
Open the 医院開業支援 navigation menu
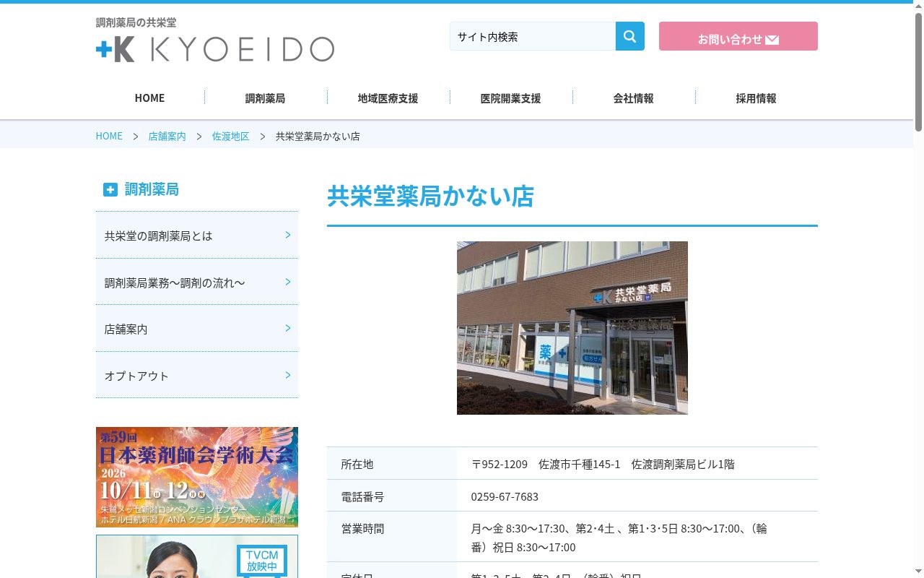[x=510, y=98]
